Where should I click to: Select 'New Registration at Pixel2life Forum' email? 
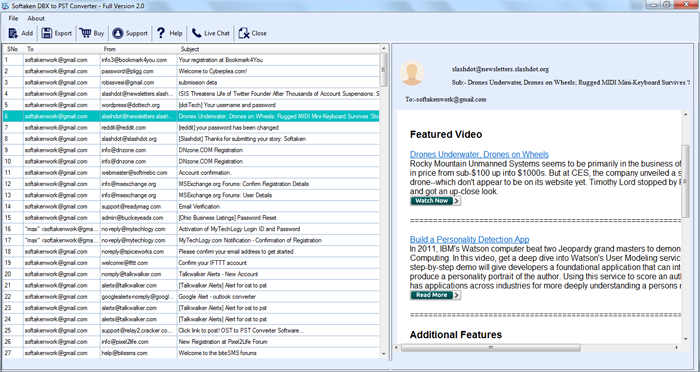pyautogui.click(x=191, y=342)
